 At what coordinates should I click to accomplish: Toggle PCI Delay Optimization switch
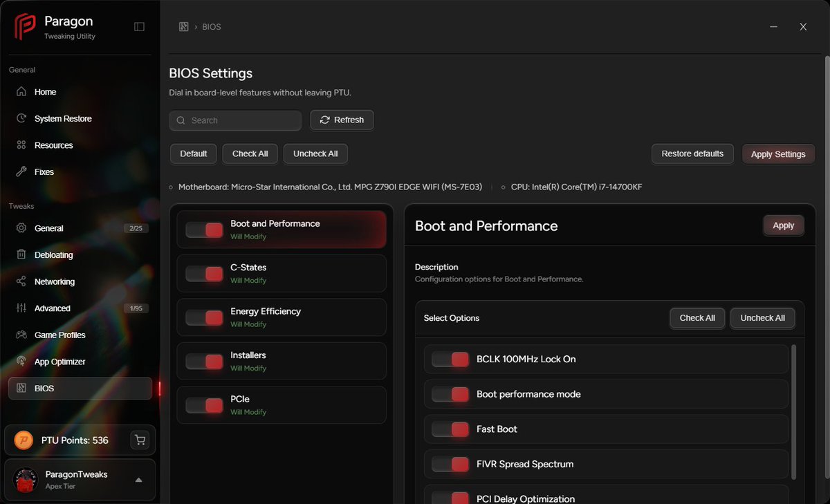tap(450, 498)
